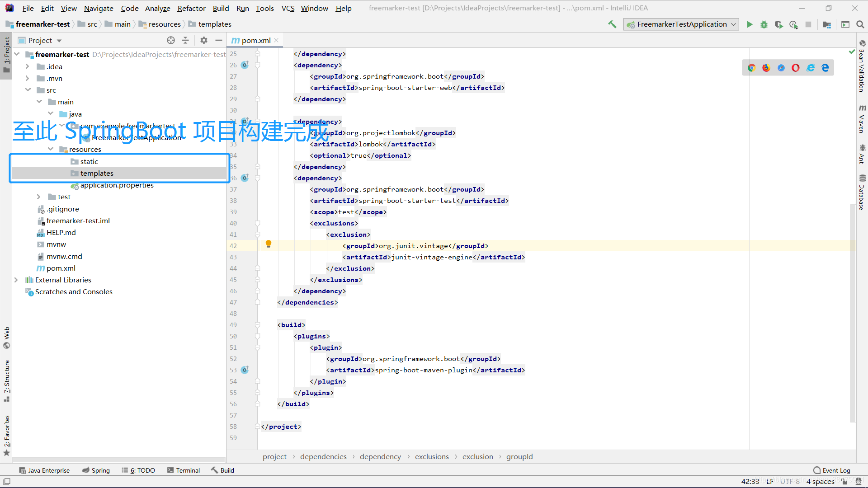The width and height of the screenshot is (868, 488).
Task: Open the FreemarkerTestApplication run configuration dropdown
Action: click(x=732, y=24)
